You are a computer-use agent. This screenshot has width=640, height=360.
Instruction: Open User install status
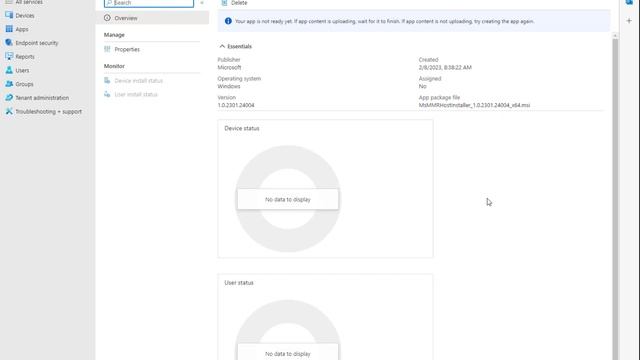point(136,94)
